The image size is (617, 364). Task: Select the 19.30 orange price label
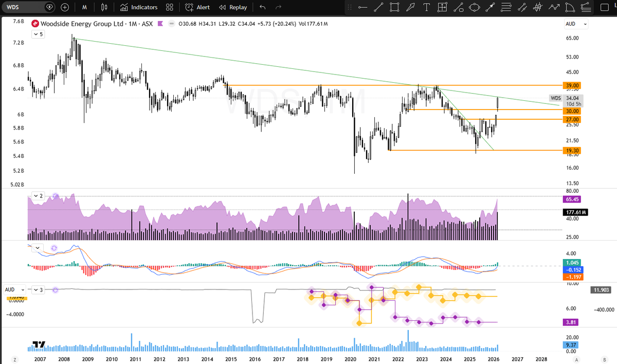573,151
